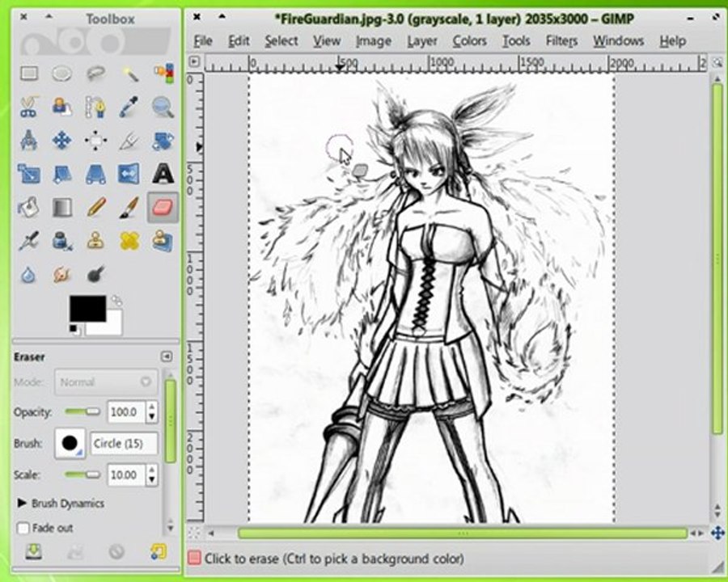Image resolution: width=728 pixels, height=582 pixels.
Task: Select the Select by Color tool
Action: tap(163, 74)
